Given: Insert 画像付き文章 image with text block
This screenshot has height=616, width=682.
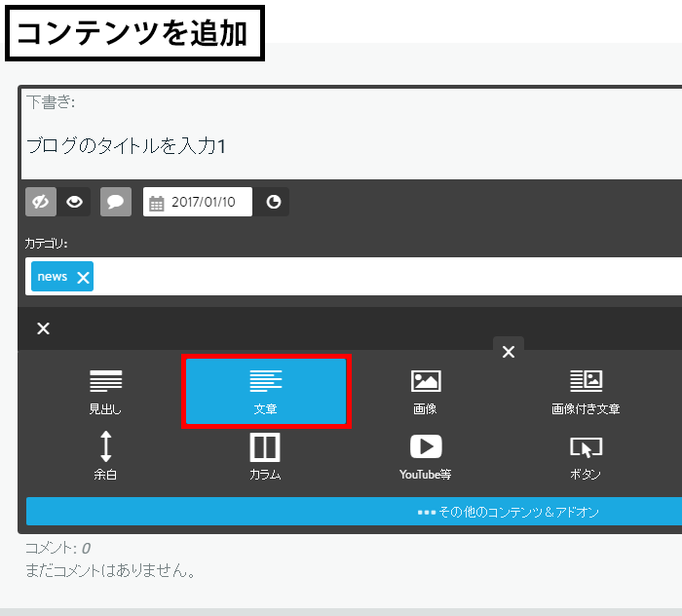Looking at the screenshot, I should pos(586,391).
